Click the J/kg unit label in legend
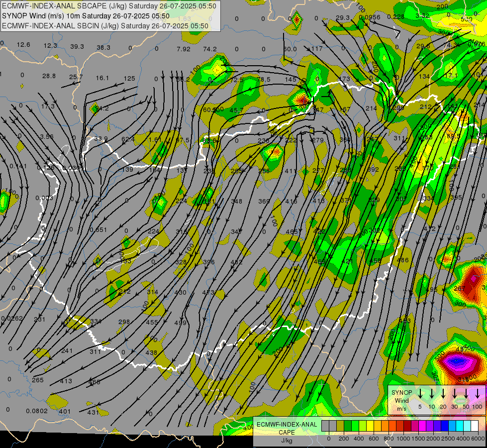This screenshot has height=448, width=487. (x=287, y=441)
